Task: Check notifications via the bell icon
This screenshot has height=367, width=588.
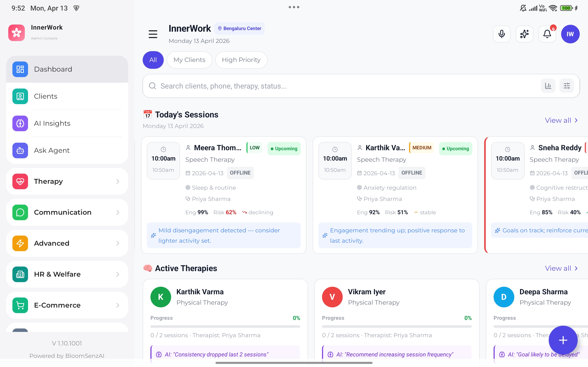Action: pyautogui.click(x=547, y=34)
